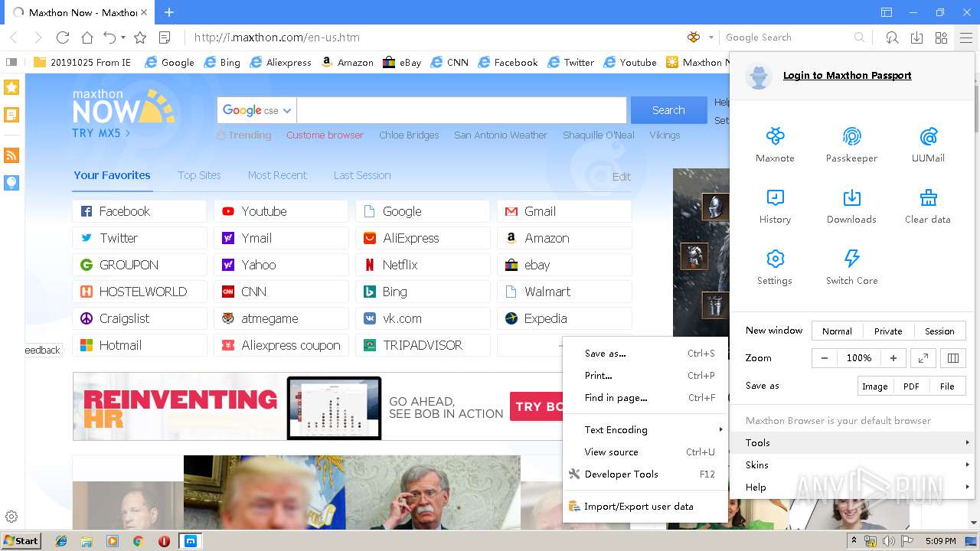This screenshot has height=551, width=980.
Task: Click the toolbar download manager icon
Action: pyautogui.click(x=916, y=37)
